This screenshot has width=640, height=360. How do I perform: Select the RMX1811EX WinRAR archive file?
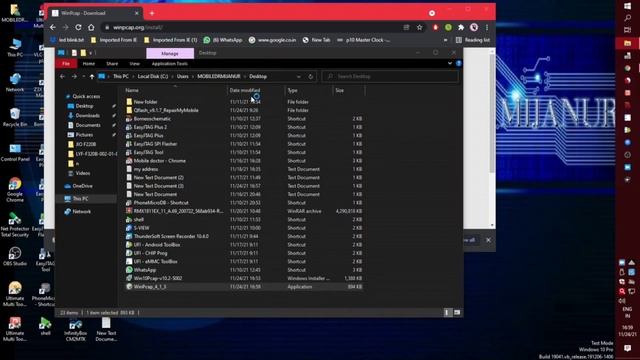[244, 211]
